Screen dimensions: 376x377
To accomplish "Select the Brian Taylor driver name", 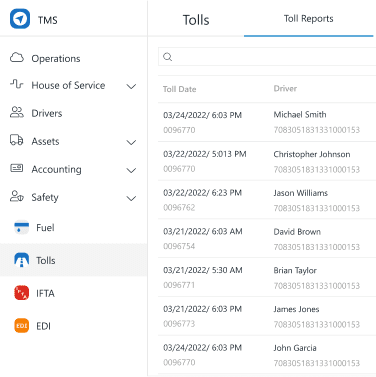I will point(295,271).
